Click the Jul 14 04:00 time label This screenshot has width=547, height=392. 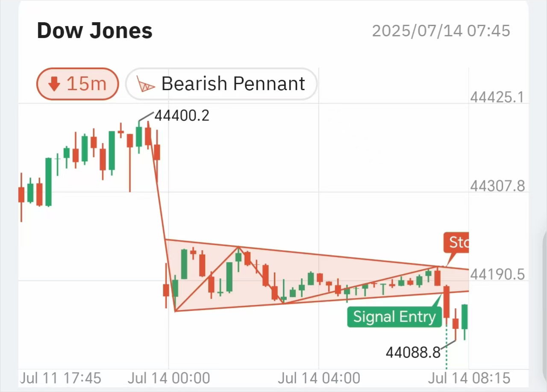point(319,378)
